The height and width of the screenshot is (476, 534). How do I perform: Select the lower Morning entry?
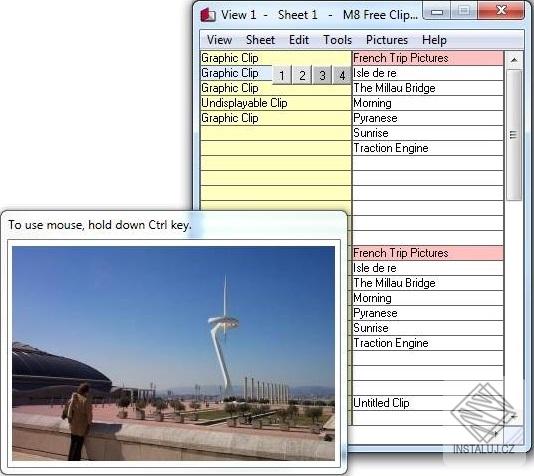(428, 298)
